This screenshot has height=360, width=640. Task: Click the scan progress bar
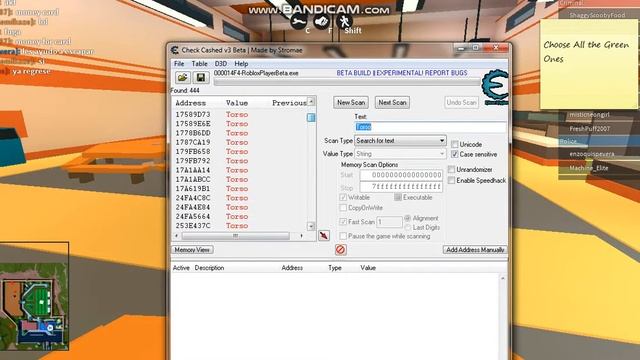click(x=346, y=82)
